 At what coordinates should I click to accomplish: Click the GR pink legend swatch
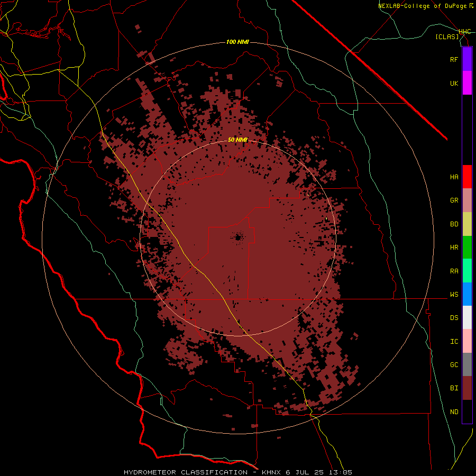pos(467,200)
